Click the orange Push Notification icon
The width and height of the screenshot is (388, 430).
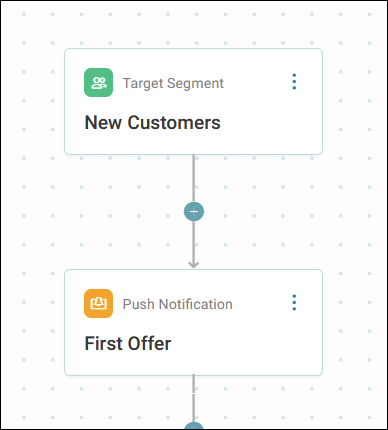98,303
